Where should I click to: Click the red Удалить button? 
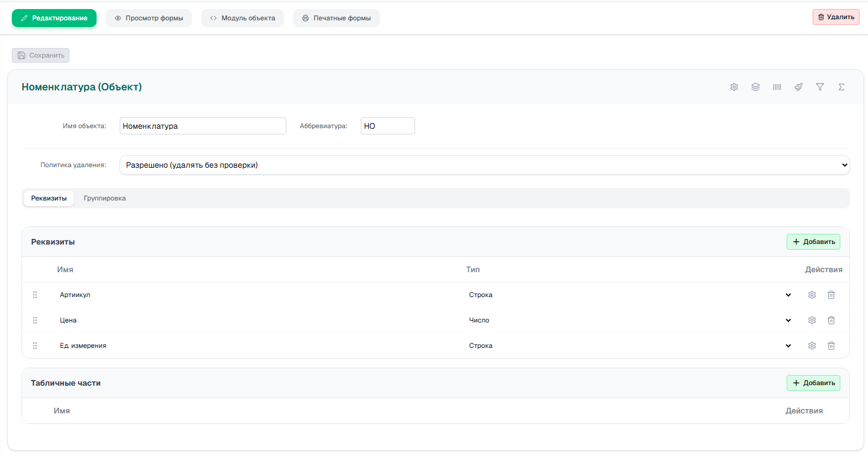tap(836, 17)
